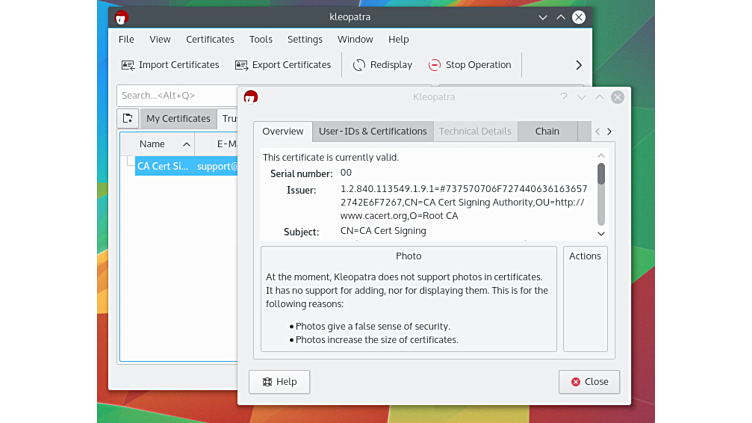Open the Certificates menu
The height and width of the screenshot is (423, 752).
pyautogui.click(x=210, y=39)
